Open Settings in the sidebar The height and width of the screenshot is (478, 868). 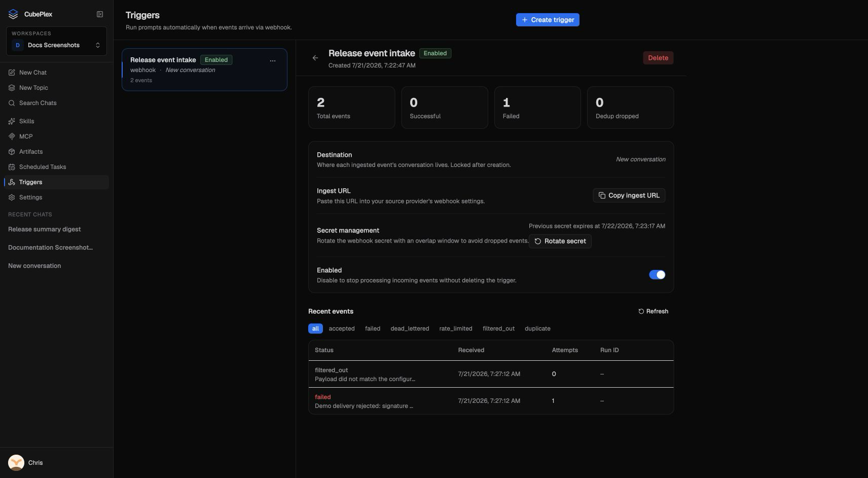point(56,197)
